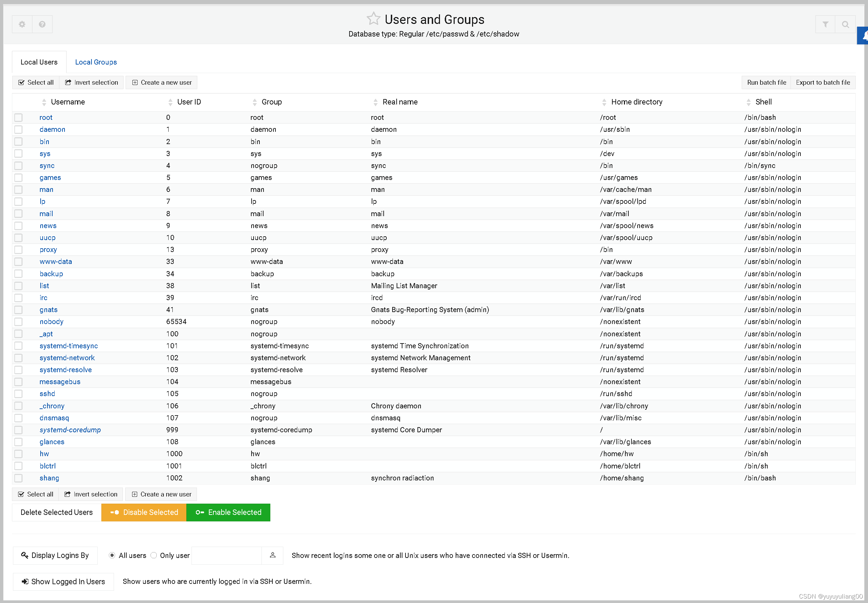Open the systemd-coredump user link
The image size is (868, 603).
(70, 430)
